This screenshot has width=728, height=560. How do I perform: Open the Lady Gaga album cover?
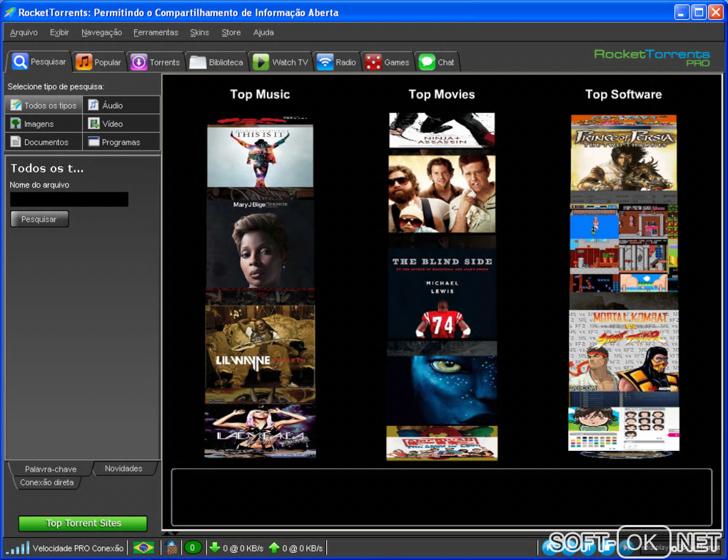pyautogui.click(x=260, y=431)
